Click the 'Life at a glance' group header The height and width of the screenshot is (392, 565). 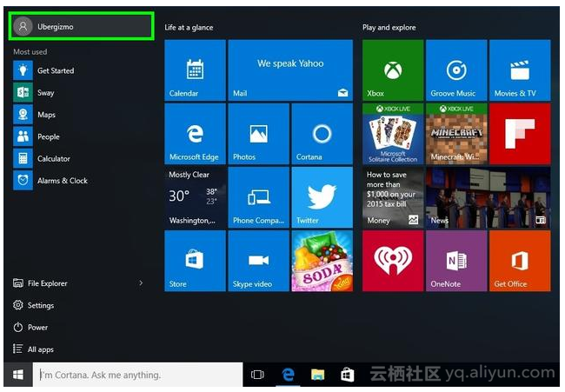click(189, 28)
